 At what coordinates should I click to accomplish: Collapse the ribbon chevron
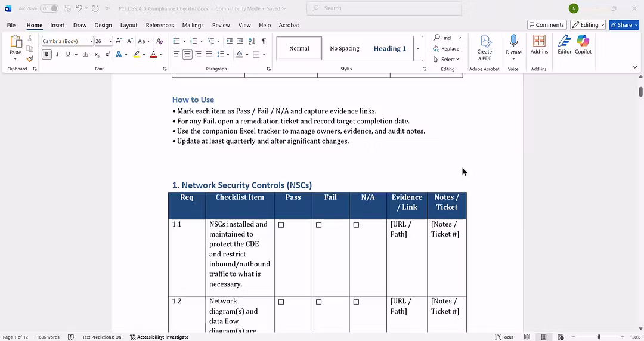(x=634, y=67)
